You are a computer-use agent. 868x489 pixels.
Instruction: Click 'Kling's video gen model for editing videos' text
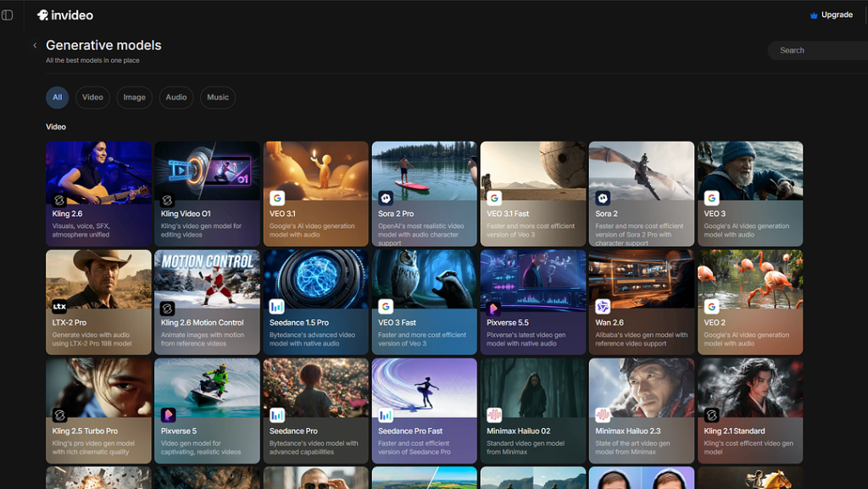[x=201, y=231]
